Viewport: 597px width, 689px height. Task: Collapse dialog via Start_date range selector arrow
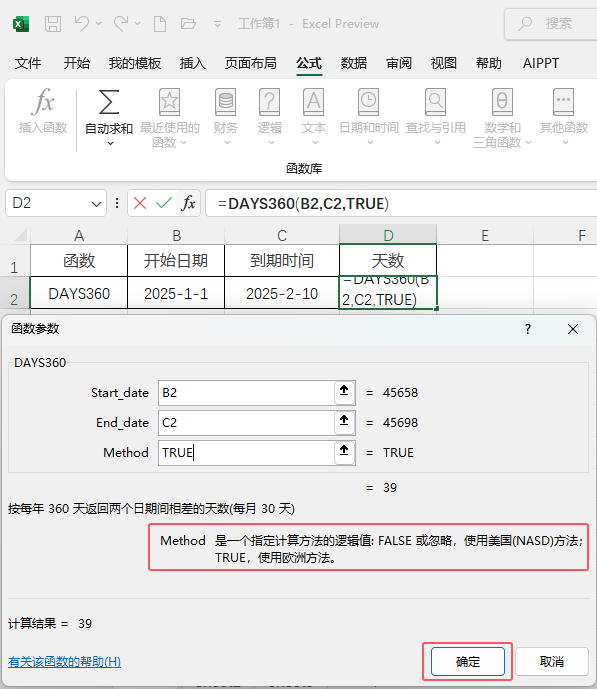click(344, 391)
